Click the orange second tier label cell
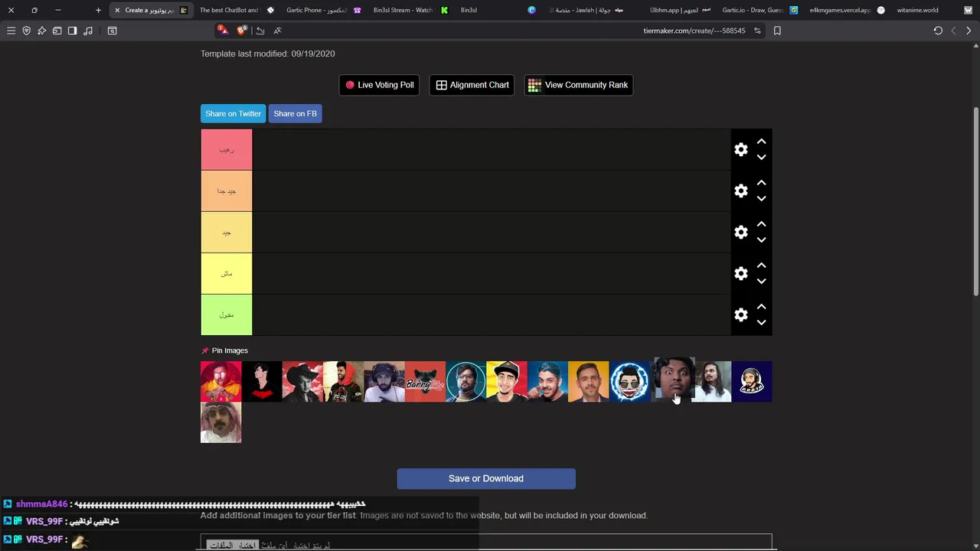This screenshot has height=551, width=980. tap(226, 191)
